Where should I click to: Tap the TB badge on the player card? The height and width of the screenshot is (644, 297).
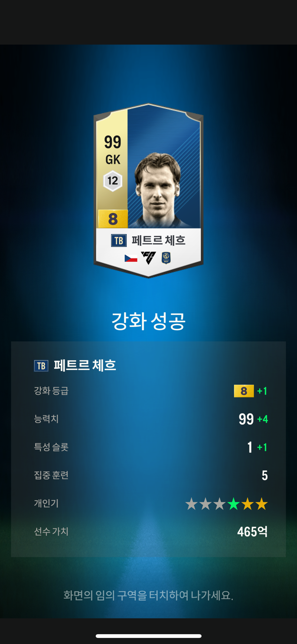(x=119, y=241)
